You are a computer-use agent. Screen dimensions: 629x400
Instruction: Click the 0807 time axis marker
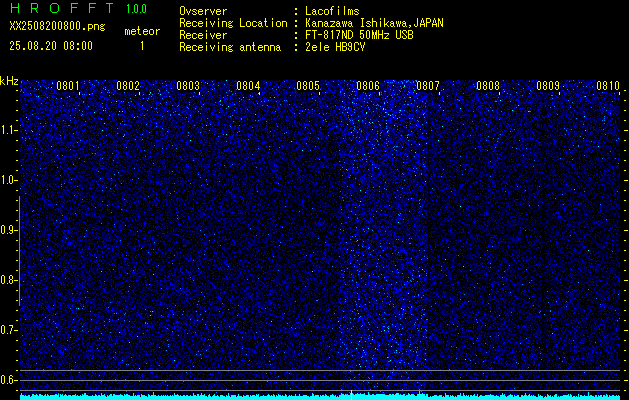click(x=428, y=86)
